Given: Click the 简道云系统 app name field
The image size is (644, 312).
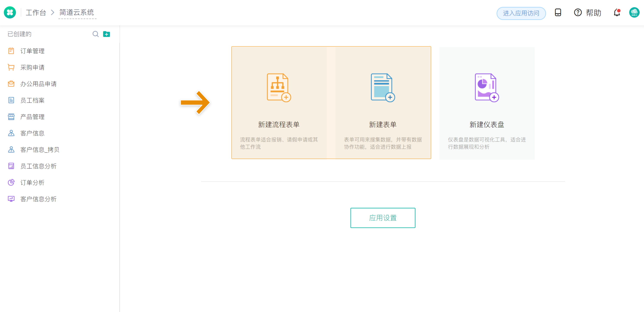Looking at the screenshot, I should 77,13.
